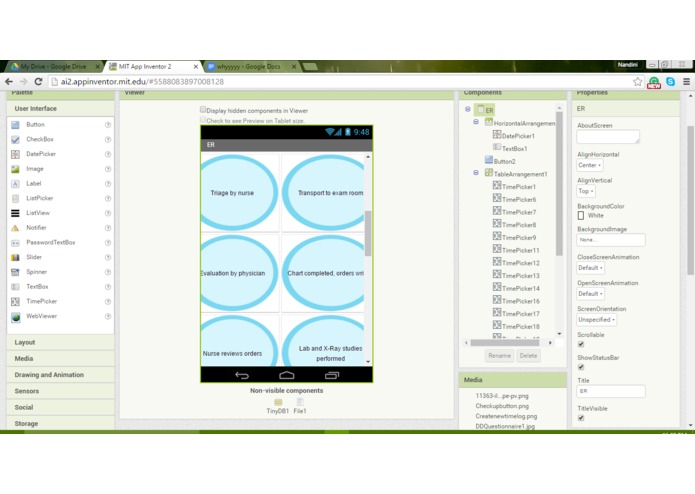695x494 pixels.
Task: Collapse the User Interface palette section
Action: coord(61,109)
